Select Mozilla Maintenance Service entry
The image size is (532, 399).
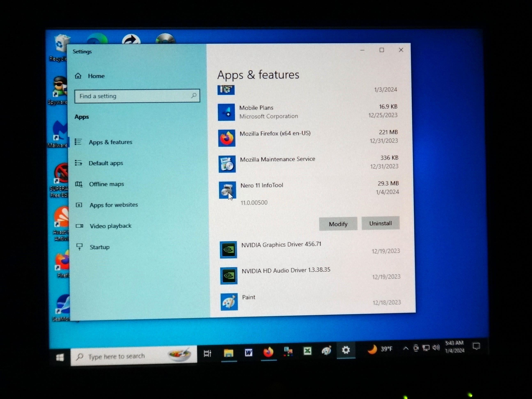(x=277, y=159)
